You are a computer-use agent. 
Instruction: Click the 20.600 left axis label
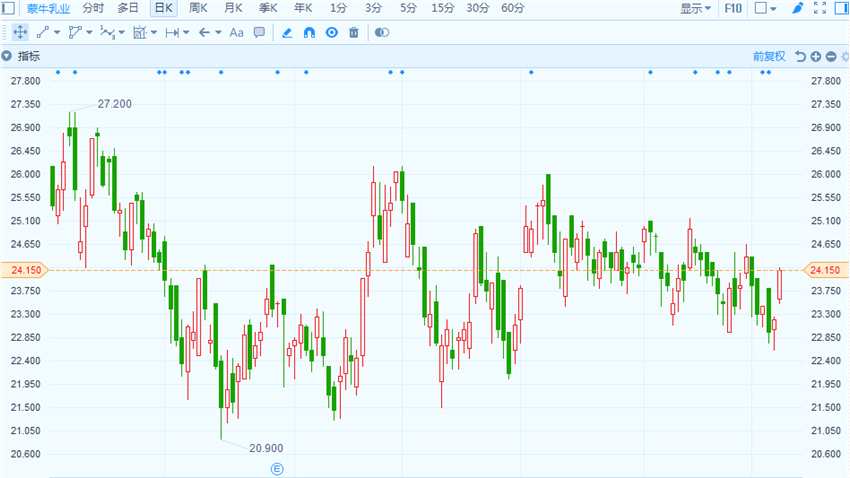(x=25, y=454)
